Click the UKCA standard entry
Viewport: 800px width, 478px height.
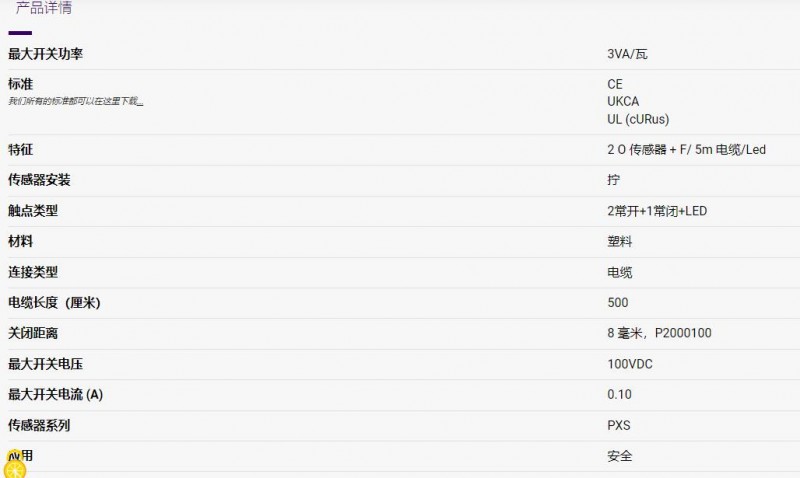(623, 101)
